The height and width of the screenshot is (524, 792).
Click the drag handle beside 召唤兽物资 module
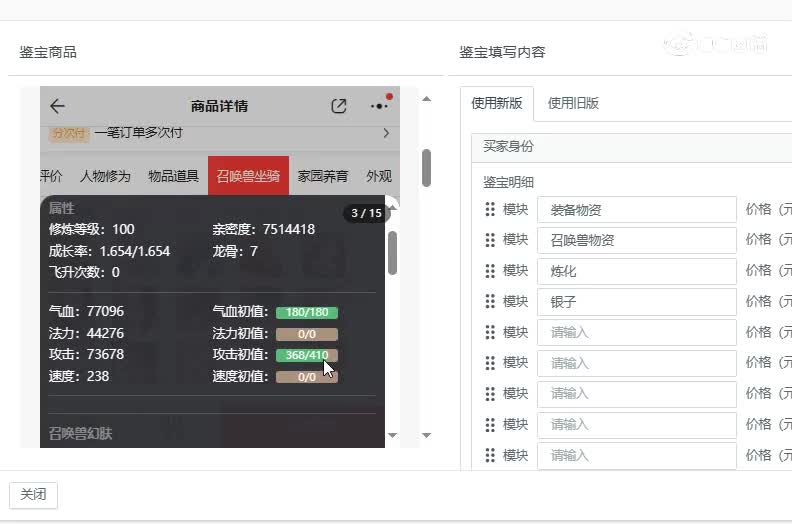coord(490,240)
